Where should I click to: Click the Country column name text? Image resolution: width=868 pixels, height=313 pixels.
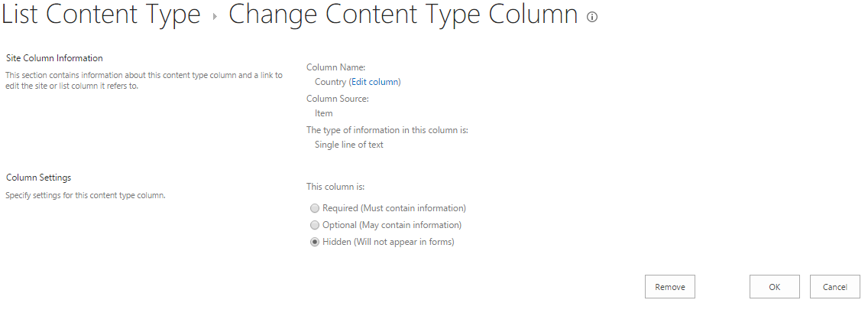[x=330, y=82]
